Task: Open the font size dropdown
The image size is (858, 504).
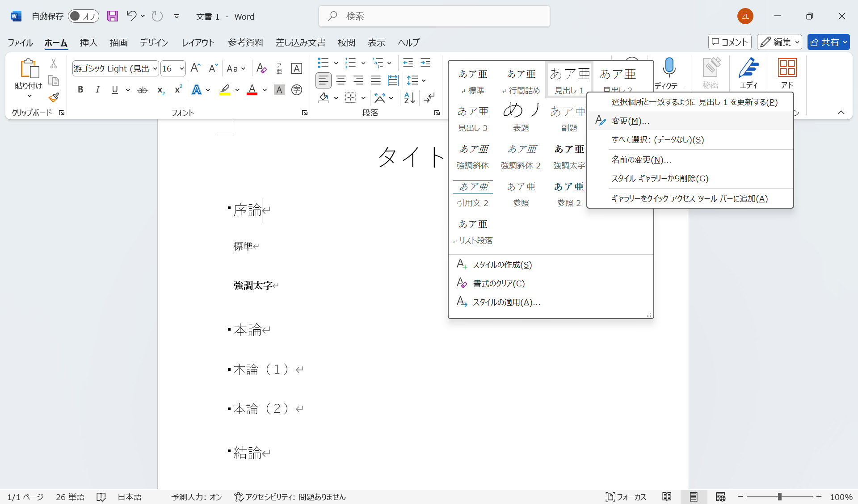Action: point(182,69)
